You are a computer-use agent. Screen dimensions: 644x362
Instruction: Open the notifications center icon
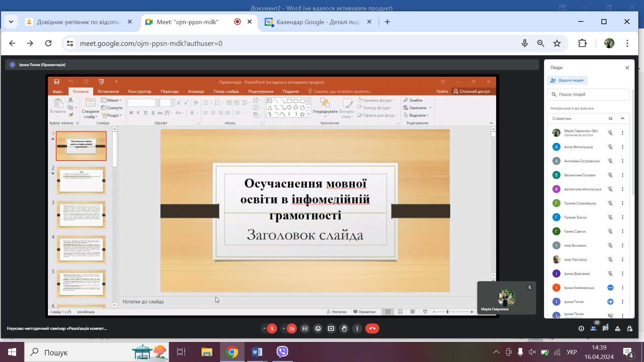coord(628,352)
